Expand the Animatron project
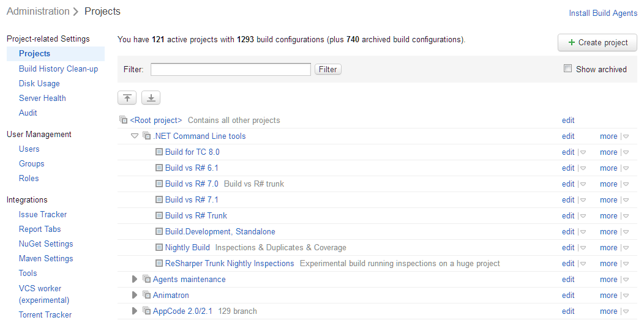 point(134,295)
